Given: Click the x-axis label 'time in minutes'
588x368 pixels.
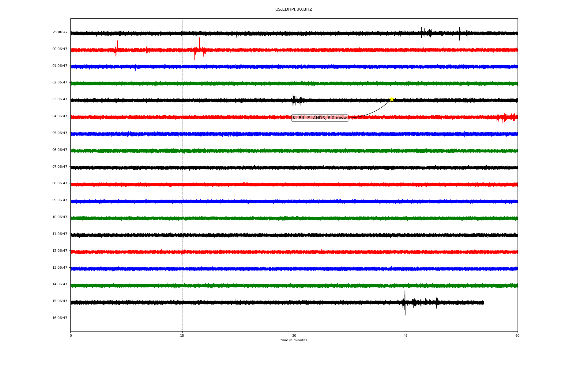Looking at the screenshot, I should coord(294,340).
